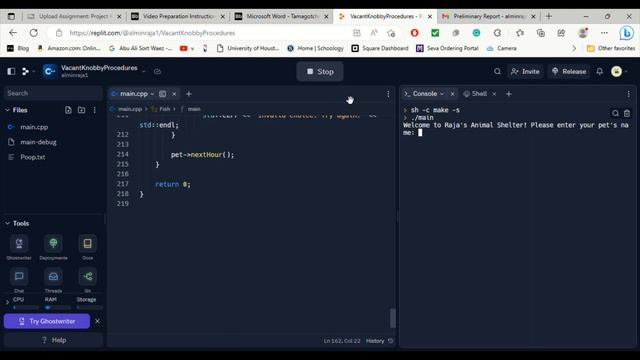Viewport: 640px width, 360px height.
Task: Select the main.cpp editor tab
Action: coord(133,94)
